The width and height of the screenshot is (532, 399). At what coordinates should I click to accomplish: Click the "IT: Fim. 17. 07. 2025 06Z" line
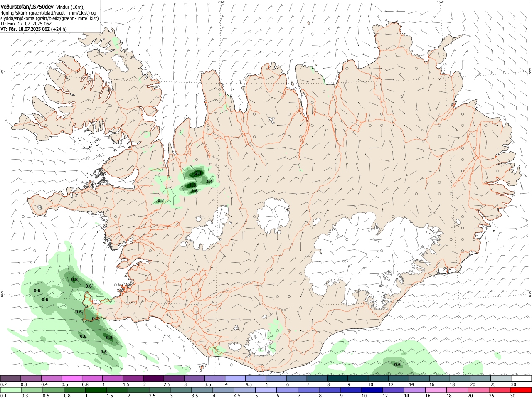[25, 24]
